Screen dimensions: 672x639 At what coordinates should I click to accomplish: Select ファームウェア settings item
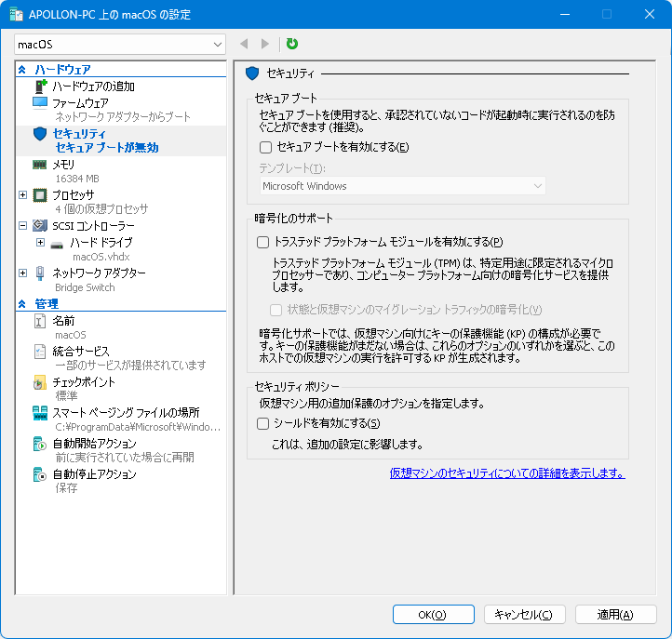click(x=80, y=103)
